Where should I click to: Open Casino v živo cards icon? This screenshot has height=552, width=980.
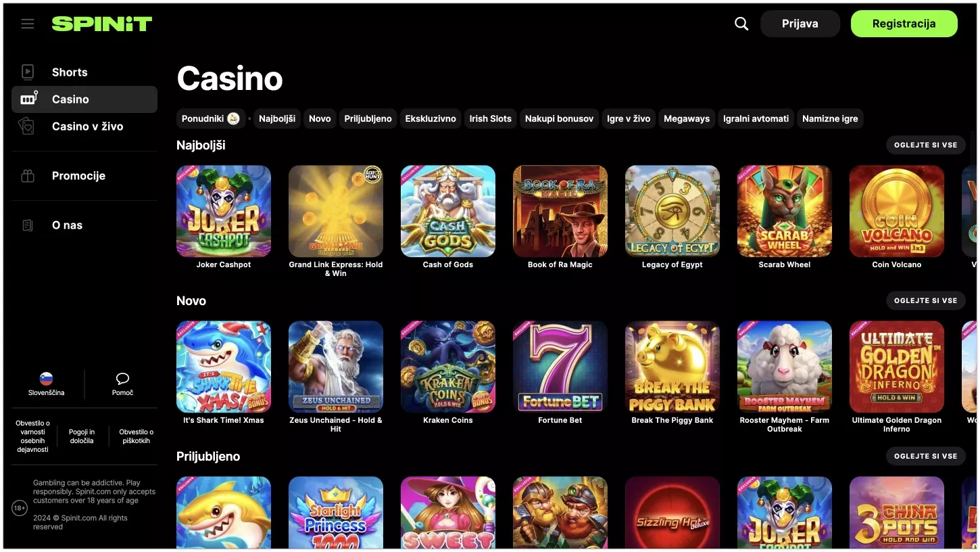point(28,126)
